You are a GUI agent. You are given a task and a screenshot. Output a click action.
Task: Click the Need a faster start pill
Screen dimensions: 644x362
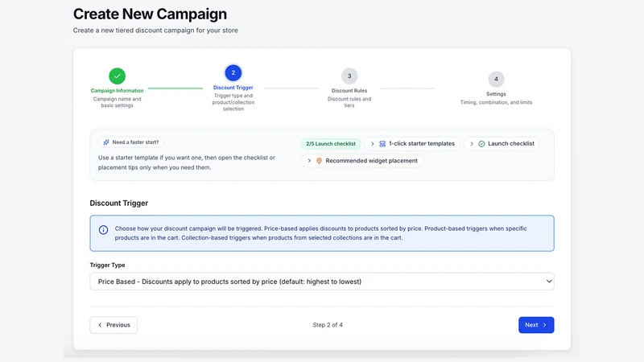pos(131,142)
